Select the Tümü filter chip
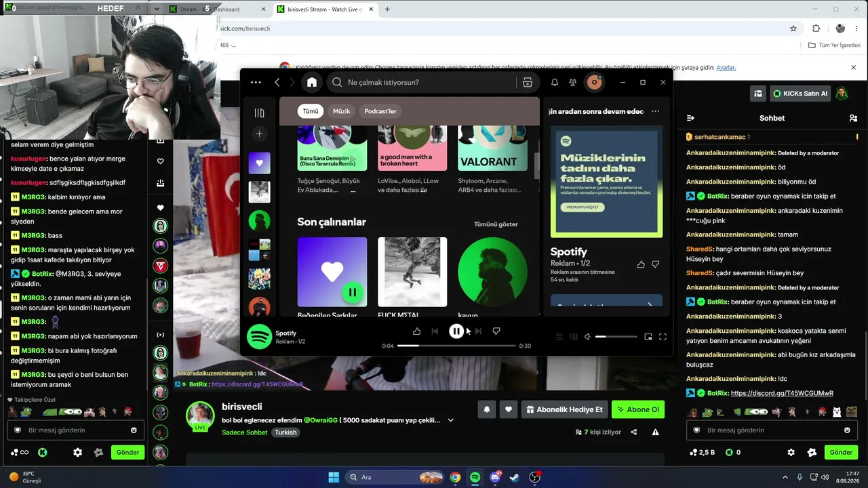Viewport: 868px width, 488px height. click(311, 111)
